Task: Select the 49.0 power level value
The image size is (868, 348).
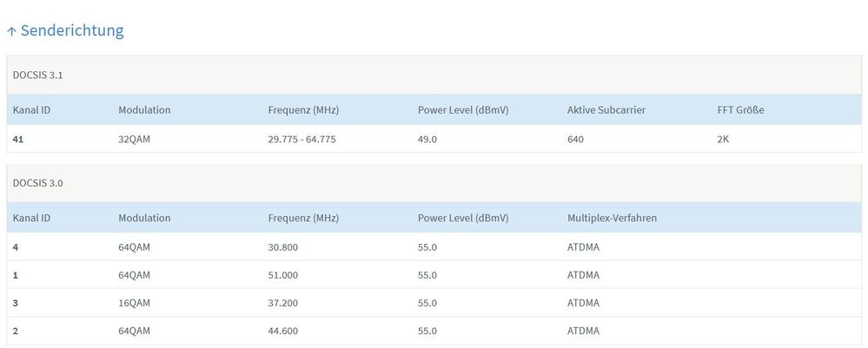Action: [427, 140]
